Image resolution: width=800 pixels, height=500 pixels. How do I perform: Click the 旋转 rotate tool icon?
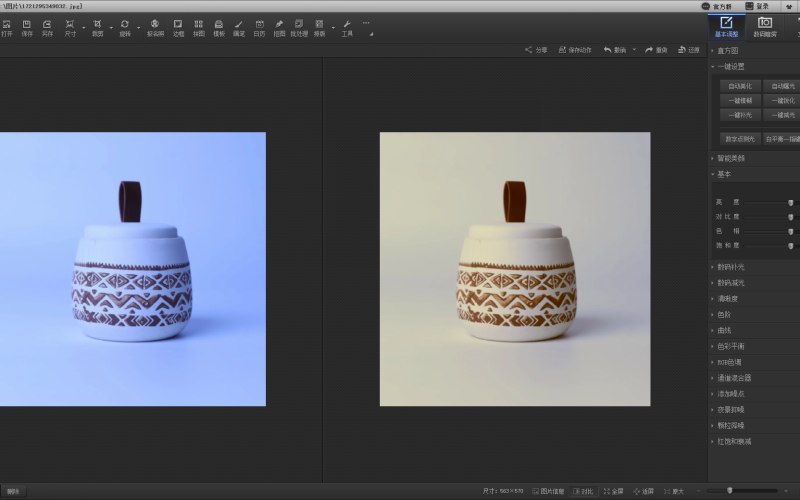[x=125, y=28]
